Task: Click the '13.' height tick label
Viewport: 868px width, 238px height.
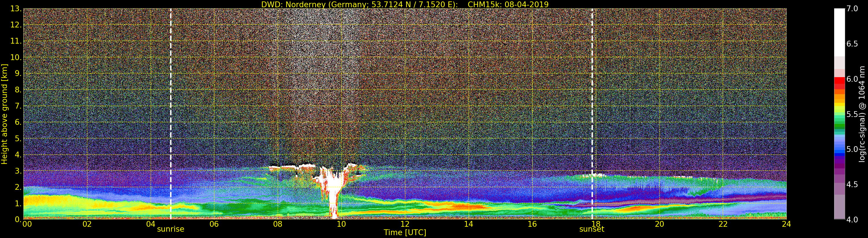Action: [x=16, y=9]
